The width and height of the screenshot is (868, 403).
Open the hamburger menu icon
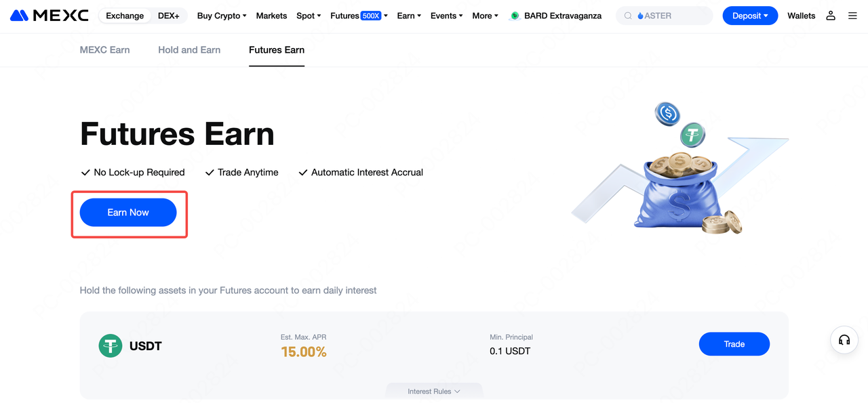853,16
